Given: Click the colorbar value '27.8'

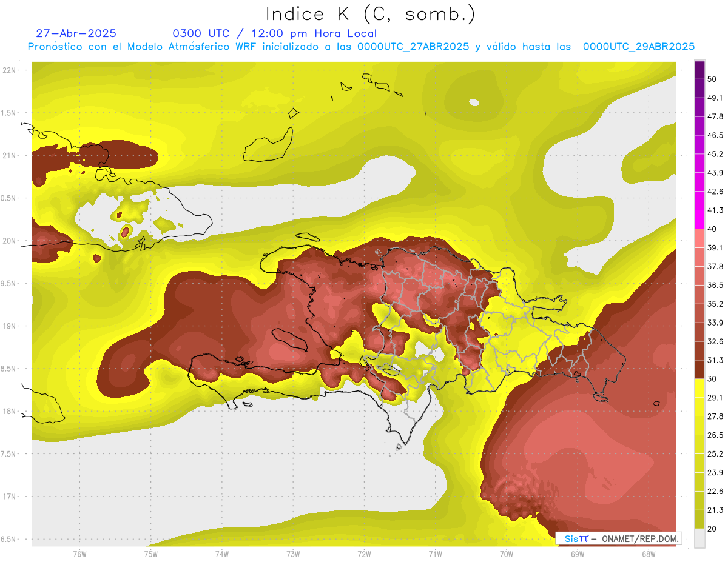Looking at the screenshot, I should click(x=715, y=416).
